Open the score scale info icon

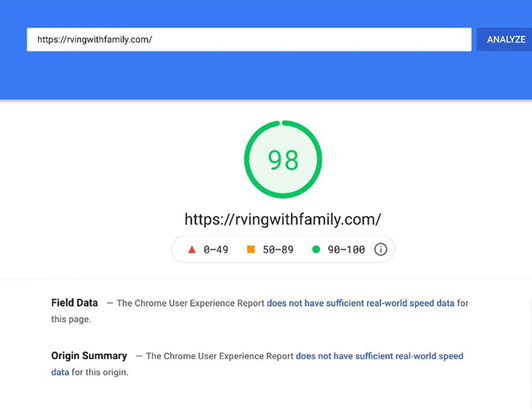pos(381,249)
